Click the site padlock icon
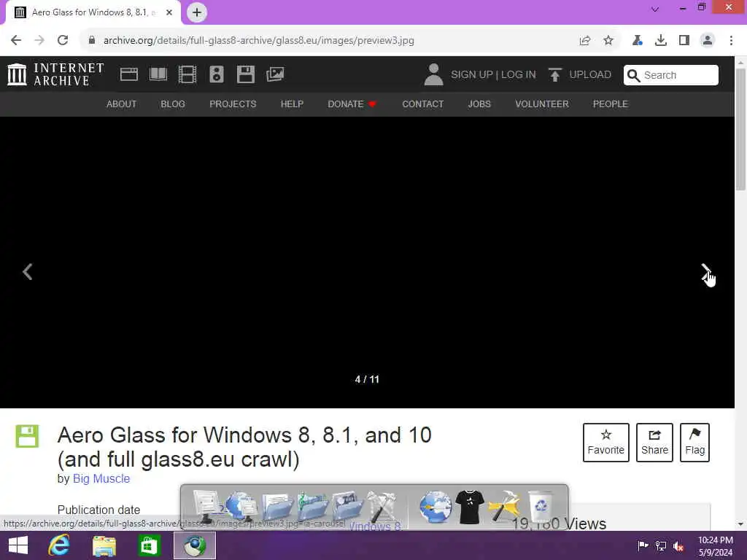 pos(92,40)
